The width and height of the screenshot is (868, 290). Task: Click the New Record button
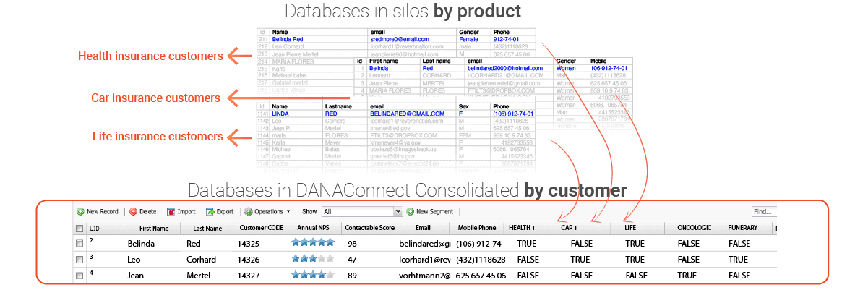(x=98, y=212)
